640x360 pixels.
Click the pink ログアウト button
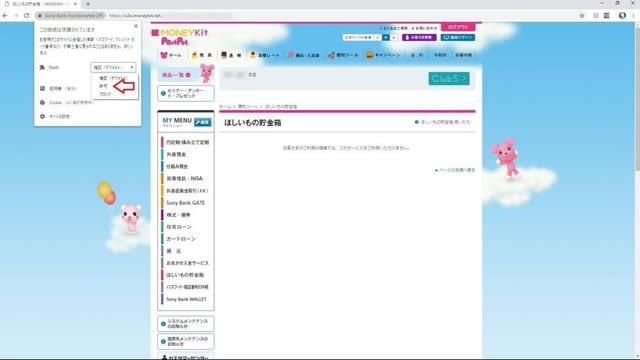click(x=458, y=27)
